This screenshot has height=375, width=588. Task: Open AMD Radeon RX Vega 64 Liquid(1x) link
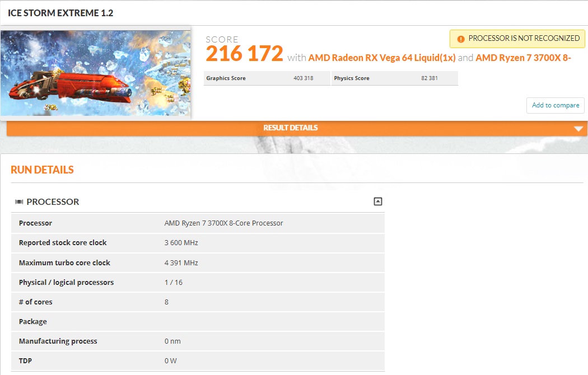382,58
